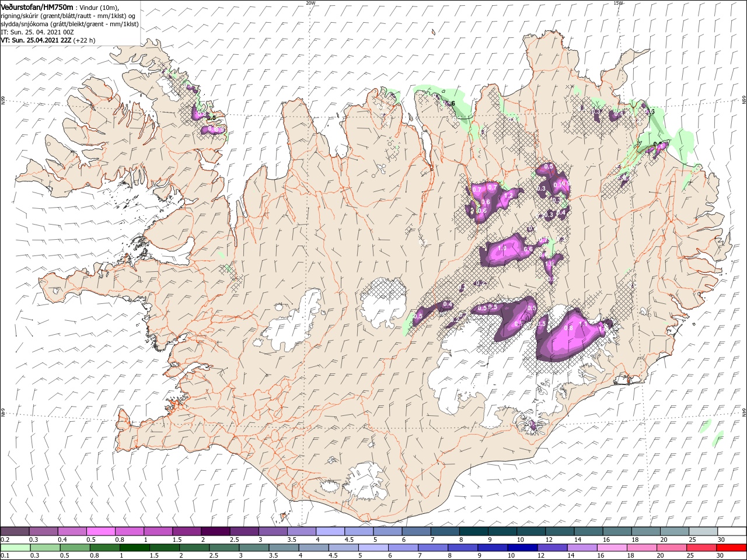Pick the bottom legend swatch starting at 2.5

(x=224, y=548)
